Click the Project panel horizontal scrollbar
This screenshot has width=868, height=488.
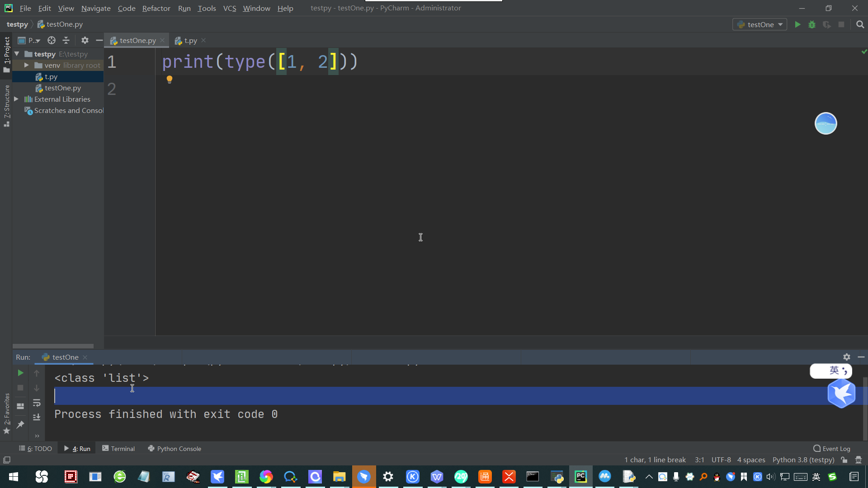(53, 346)
